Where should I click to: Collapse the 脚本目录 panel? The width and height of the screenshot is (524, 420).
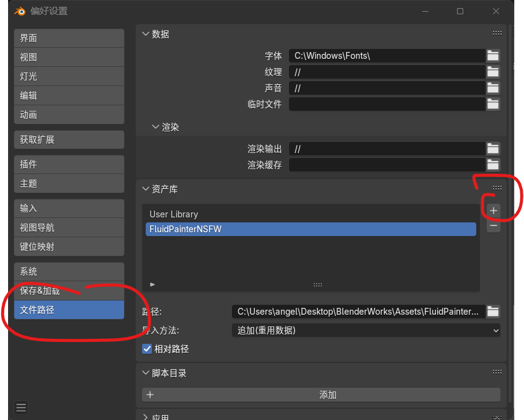[x=145, y=372]
